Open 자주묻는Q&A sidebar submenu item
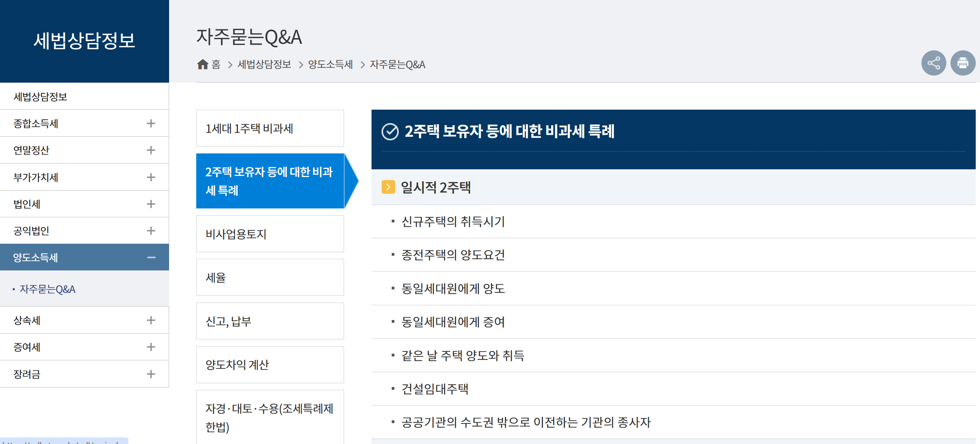 coord(47,289)
